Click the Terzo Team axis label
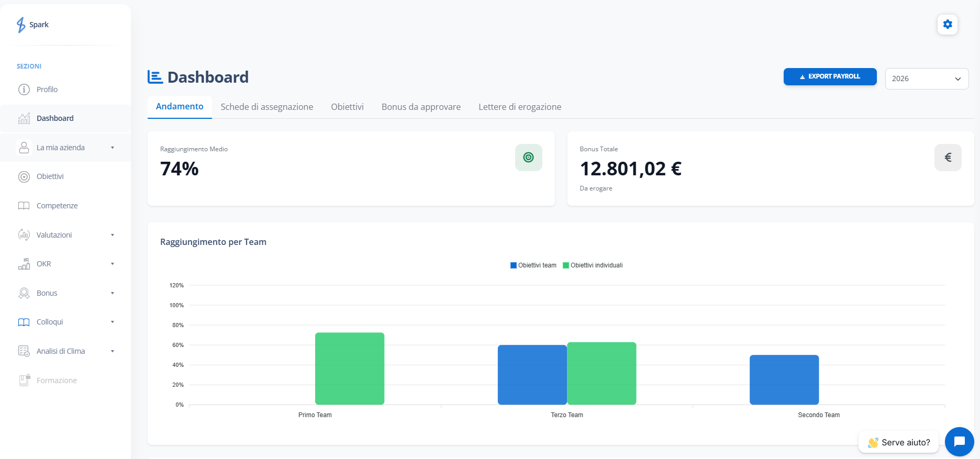The width and height of the screenshot is (980, 459). tap(567, 415)
